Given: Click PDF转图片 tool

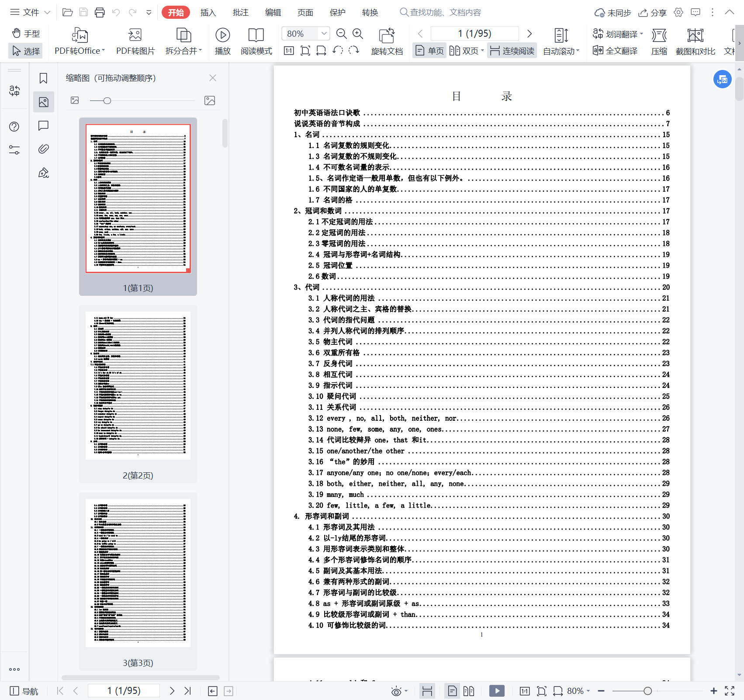Looking at the screenshot, I should (135, 42).
